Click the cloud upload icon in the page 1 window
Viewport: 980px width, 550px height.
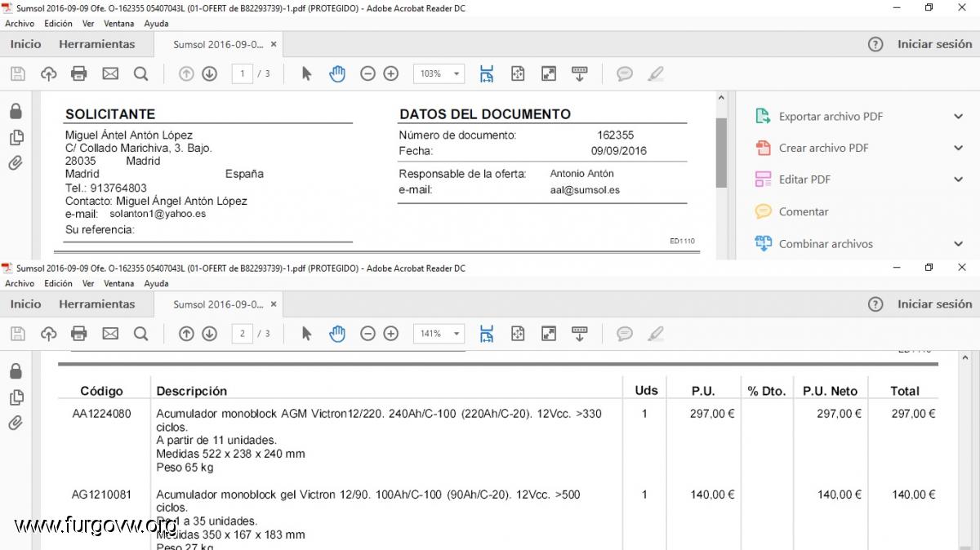coord(49,74)
